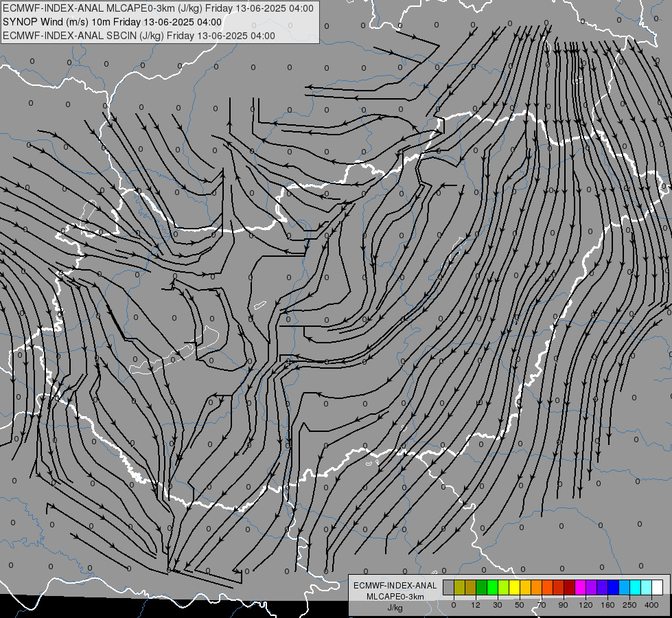Click the 'ECMWF-INDEX-ANAL SBCIN' title line
Image resolution: width=672 pixels, height=618 pixels.
(x=139, y=36)
